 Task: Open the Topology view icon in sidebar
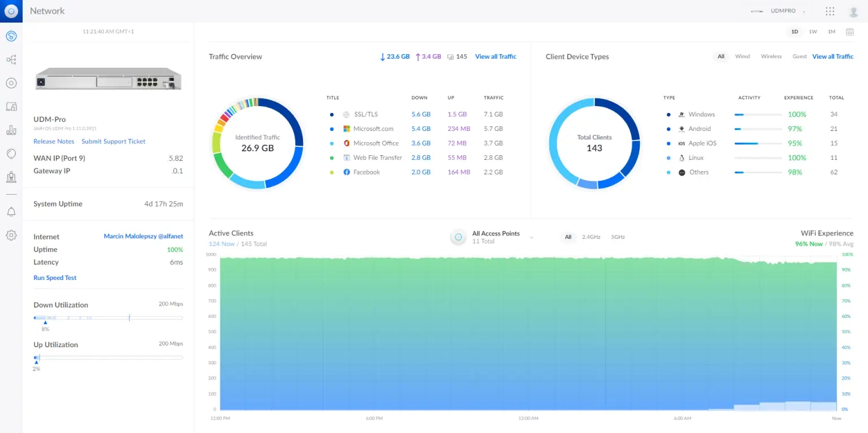click(x=11, y=59)
